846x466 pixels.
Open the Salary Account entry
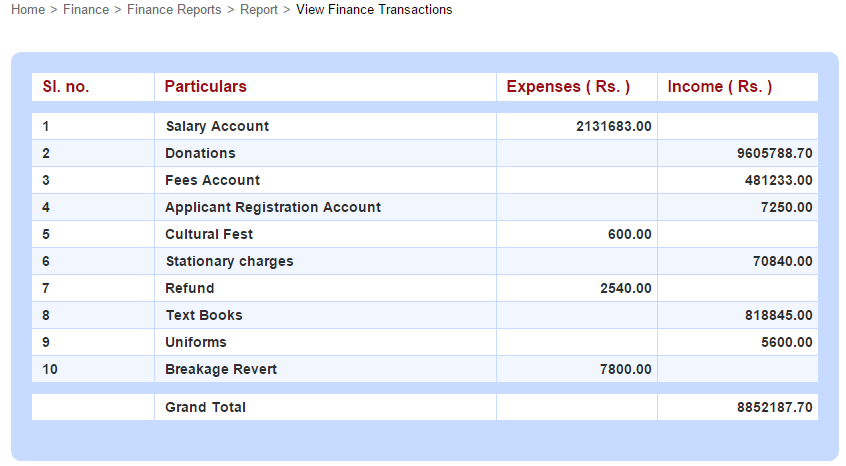(x=217, y=126)
